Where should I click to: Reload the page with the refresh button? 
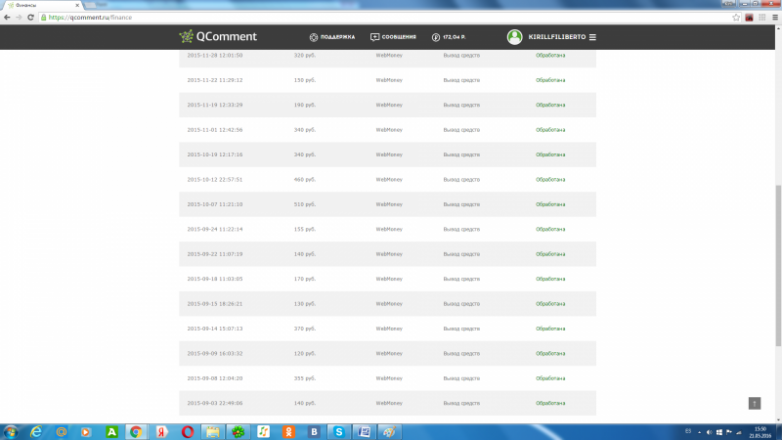32,18
